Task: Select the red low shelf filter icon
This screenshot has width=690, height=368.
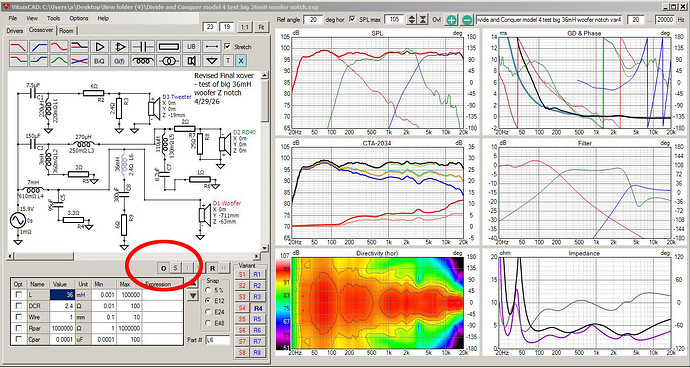Action: 18,61
